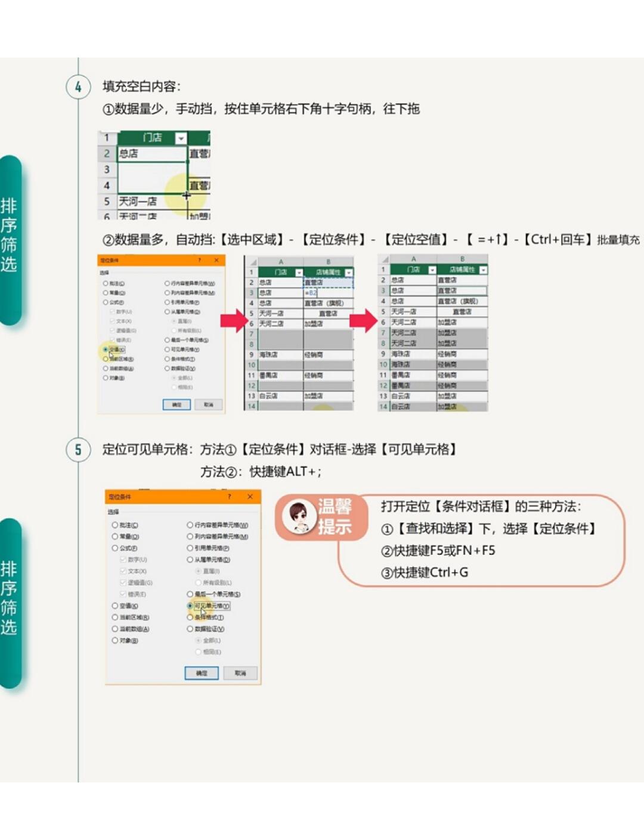
Task: Click row 12 番禺店 cell in result table
Action: [x=413, y=385]
